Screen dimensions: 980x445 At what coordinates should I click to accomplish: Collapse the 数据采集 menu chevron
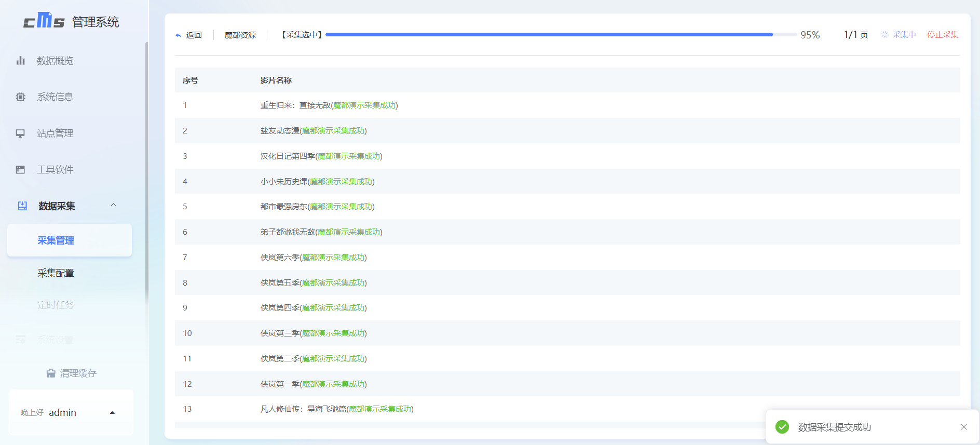point(113,205)
